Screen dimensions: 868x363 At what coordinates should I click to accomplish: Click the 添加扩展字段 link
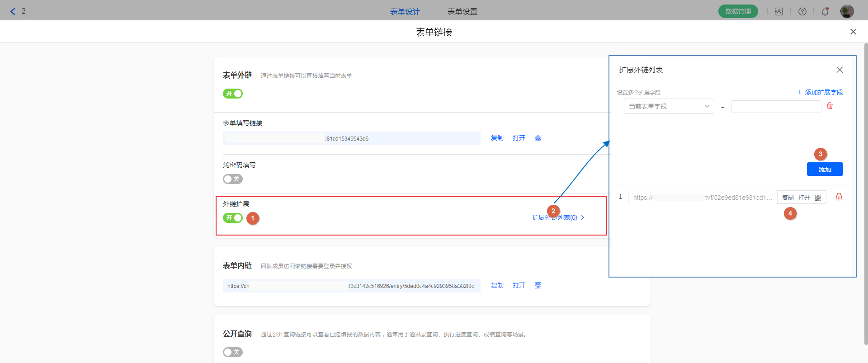[x=820, y=92]
